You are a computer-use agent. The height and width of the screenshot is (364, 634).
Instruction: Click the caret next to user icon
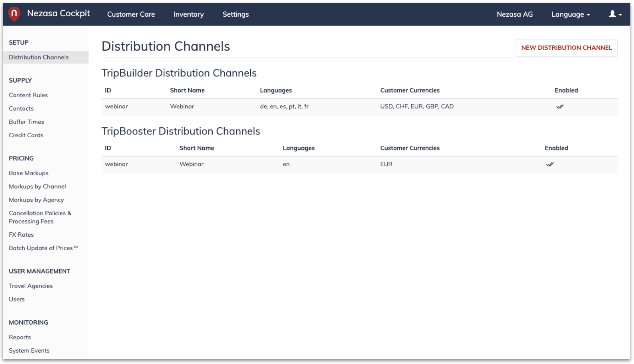[x=620, y=15]
